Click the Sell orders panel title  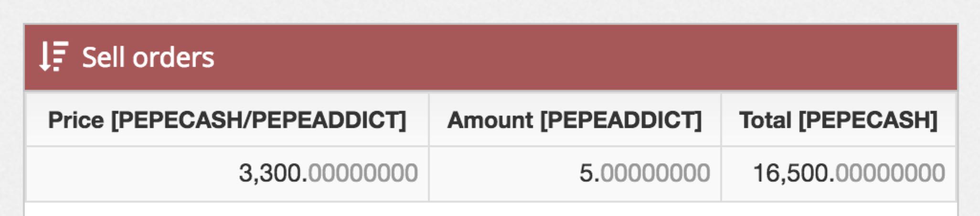coord(148,57)
